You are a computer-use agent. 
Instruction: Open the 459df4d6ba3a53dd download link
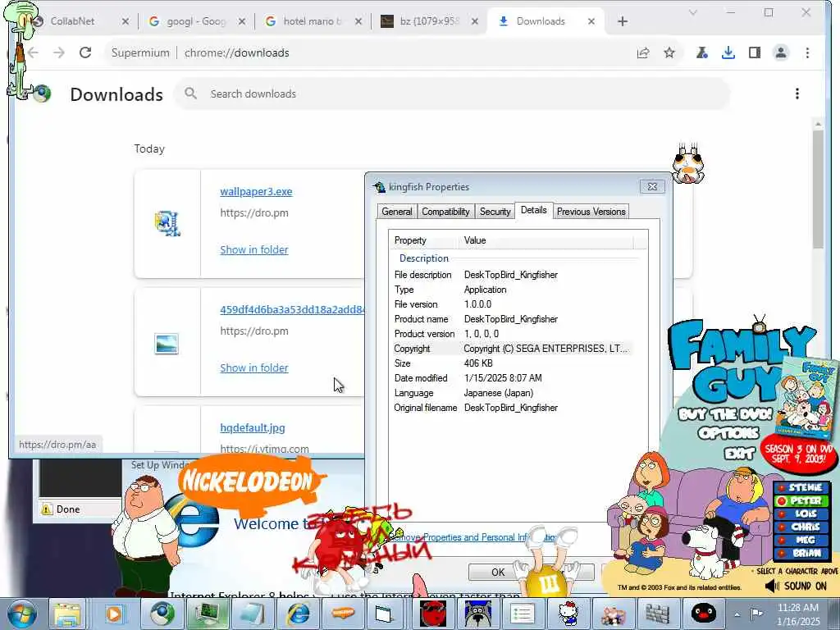click(292, 309)
